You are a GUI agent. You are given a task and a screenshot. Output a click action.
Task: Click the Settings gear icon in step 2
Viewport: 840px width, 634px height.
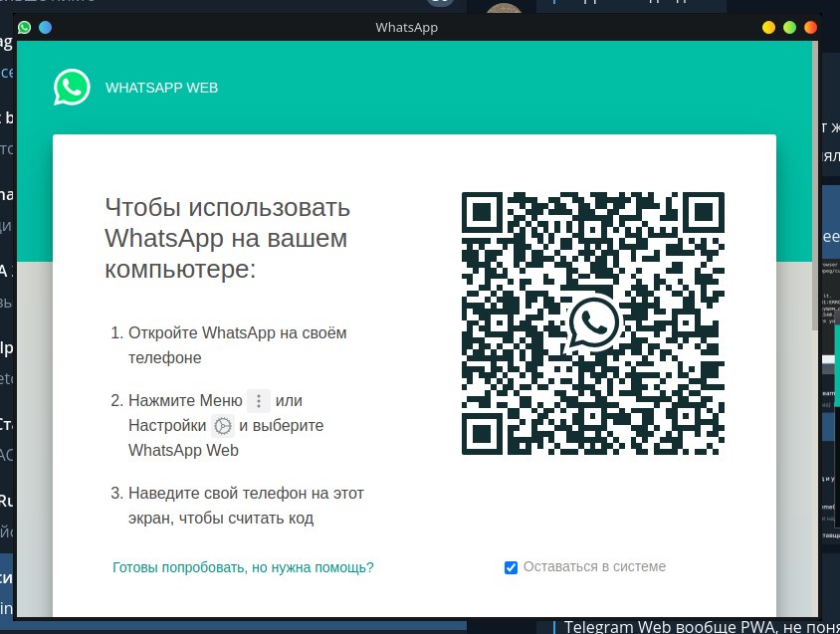[223, 426]
